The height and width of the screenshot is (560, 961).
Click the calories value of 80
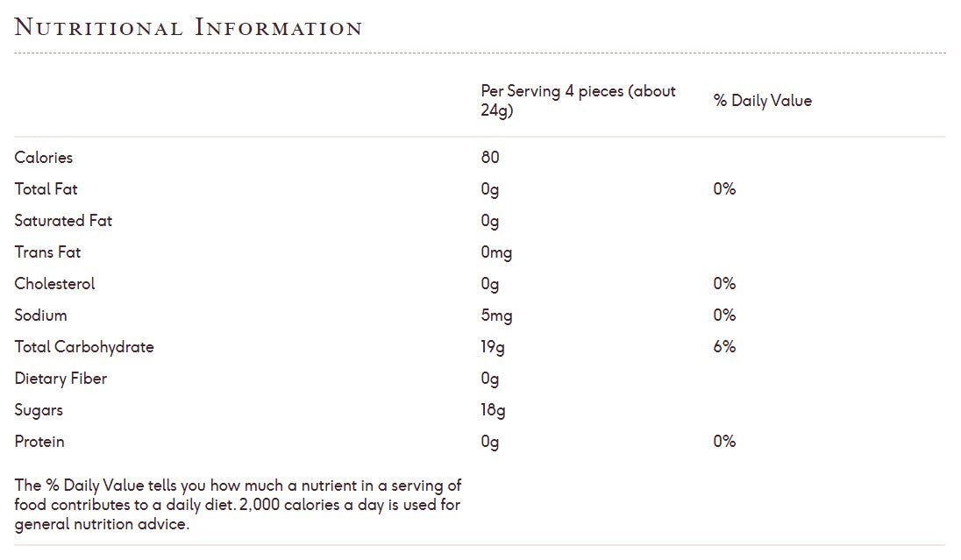pyautogui.click(x=490, y=158)
